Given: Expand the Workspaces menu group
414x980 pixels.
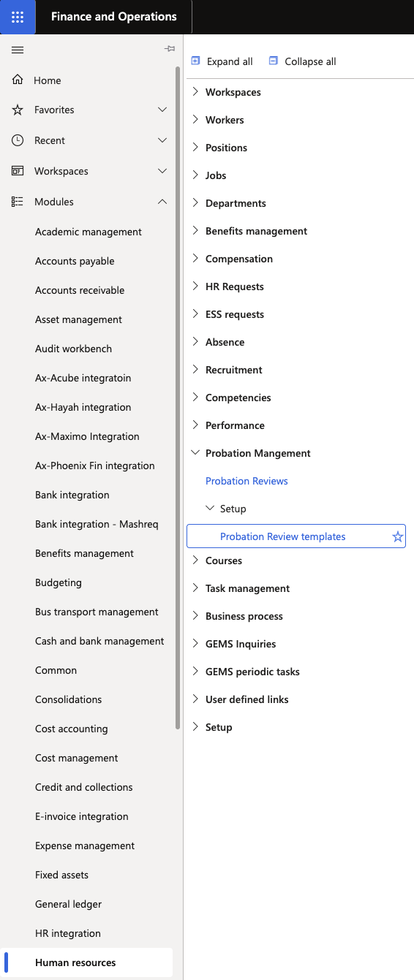Looking at the screenshot, I should pyautogui.click(x=195, y=92).
